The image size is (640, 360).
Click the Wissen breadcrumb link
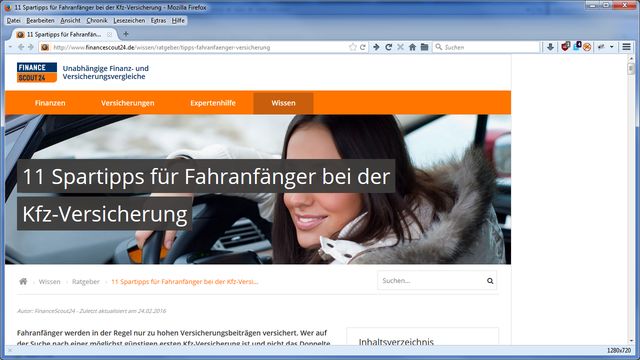tap(49, 282)
